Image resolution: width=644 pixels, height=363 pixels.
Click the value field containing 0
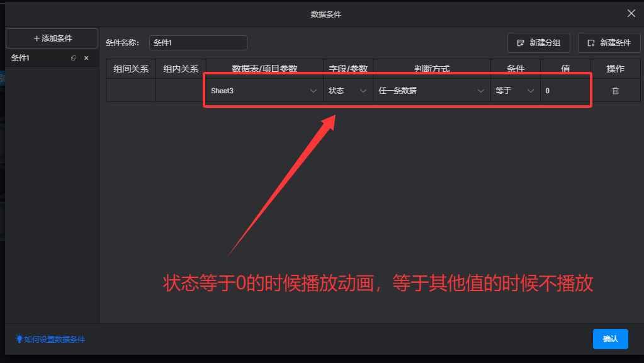(x=565, y=91)
